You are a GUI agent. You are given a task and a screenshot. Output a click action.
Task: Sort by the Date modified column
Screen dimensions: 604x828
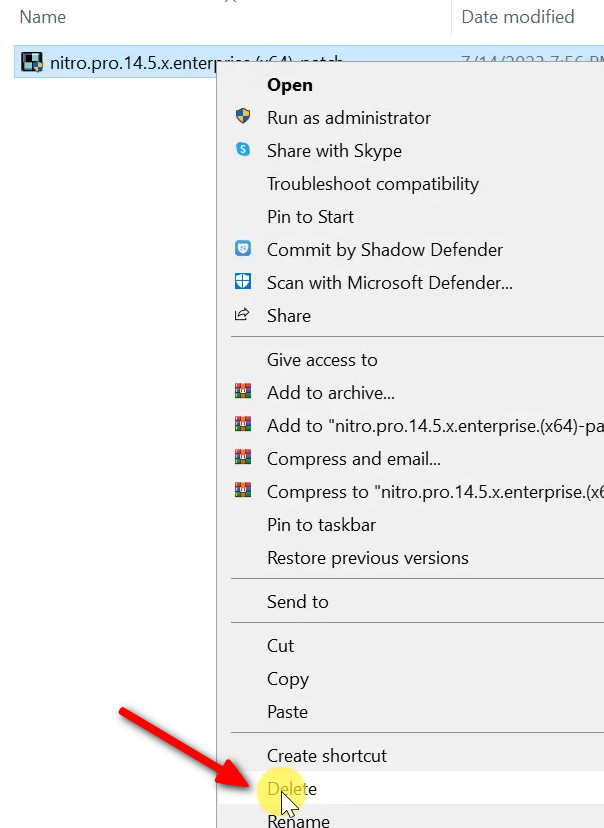(x=517, y=17)
